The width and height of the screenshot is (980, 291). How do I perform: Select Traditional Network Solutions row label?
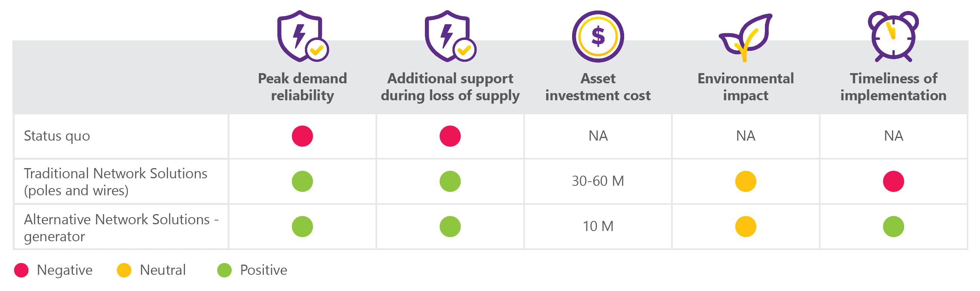click(115, 182)
